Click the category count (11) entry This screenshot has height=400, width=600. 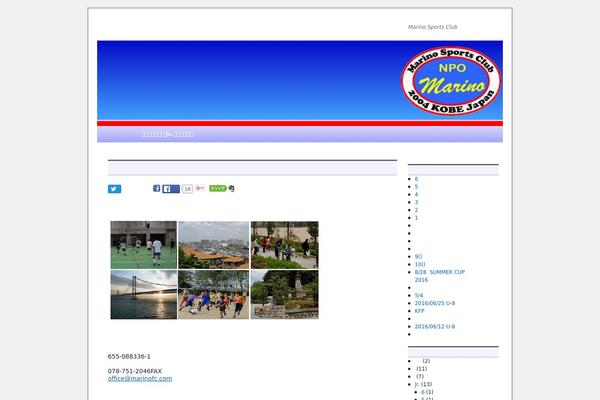[x=421, y=369]
